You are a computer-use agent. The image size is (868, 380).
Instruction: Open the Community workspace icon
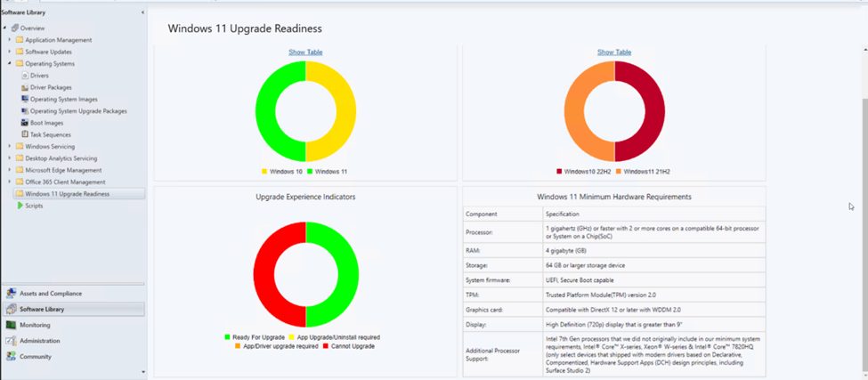pos(11,357)
